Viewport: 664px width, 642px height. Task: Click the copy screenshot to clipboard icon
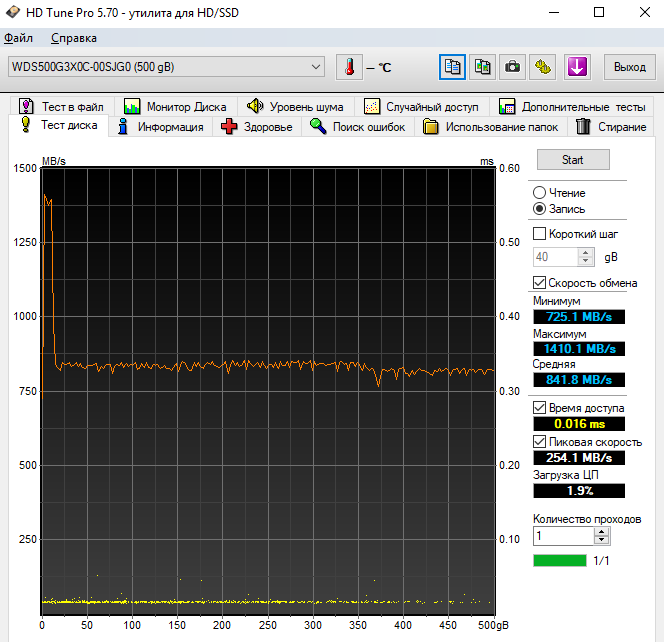pos(483,67)
